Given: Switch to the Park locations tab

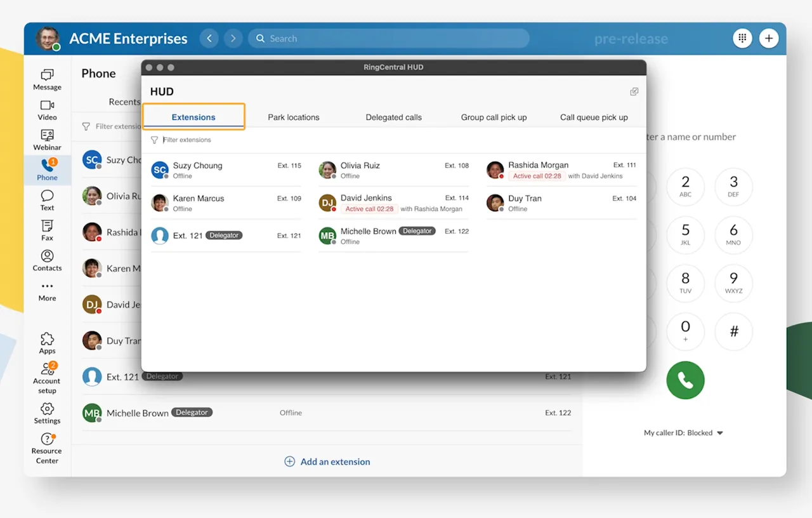Looking at the screenshot, I should click(x=293, y=117).
